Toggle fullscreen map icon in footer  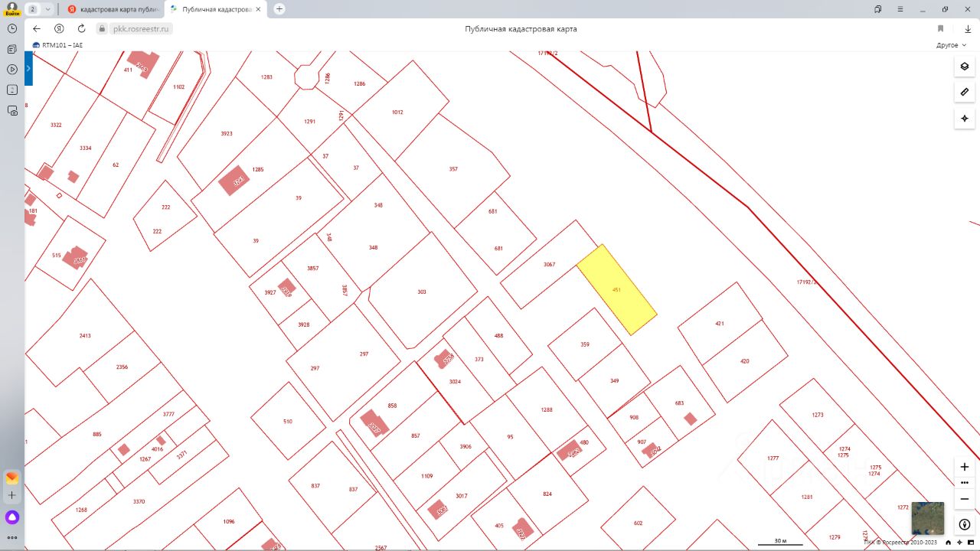pos(970,543)
